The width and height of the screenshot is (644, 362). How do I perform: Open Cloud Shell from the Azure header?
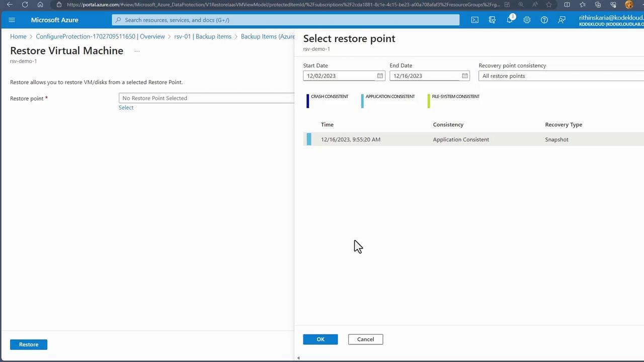pyautogui.click(x=474, y=20)
